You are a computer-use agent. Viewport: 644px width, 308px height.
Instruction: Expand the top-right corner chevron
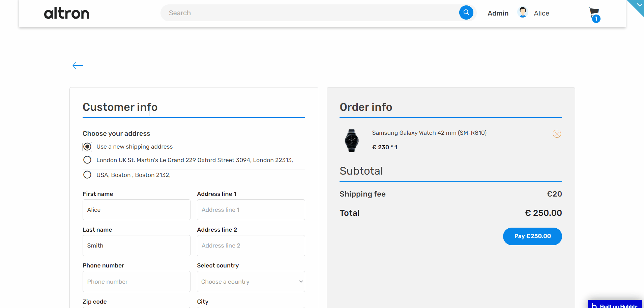coord(639,5)
